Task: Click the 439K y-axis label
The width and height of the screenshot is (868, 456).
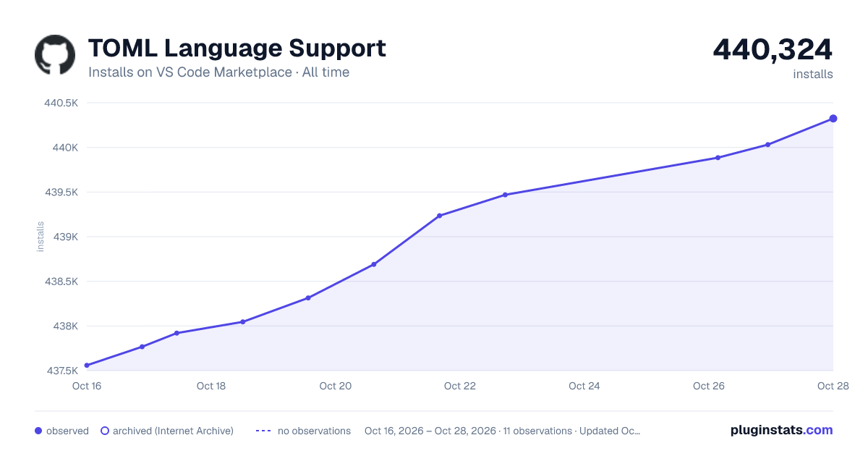Action: (x=64, y=237)
